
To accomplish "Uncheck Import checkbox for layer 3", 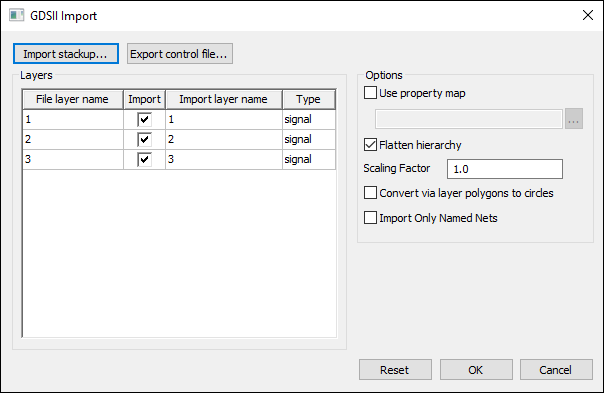I will [x=144, y=160].
